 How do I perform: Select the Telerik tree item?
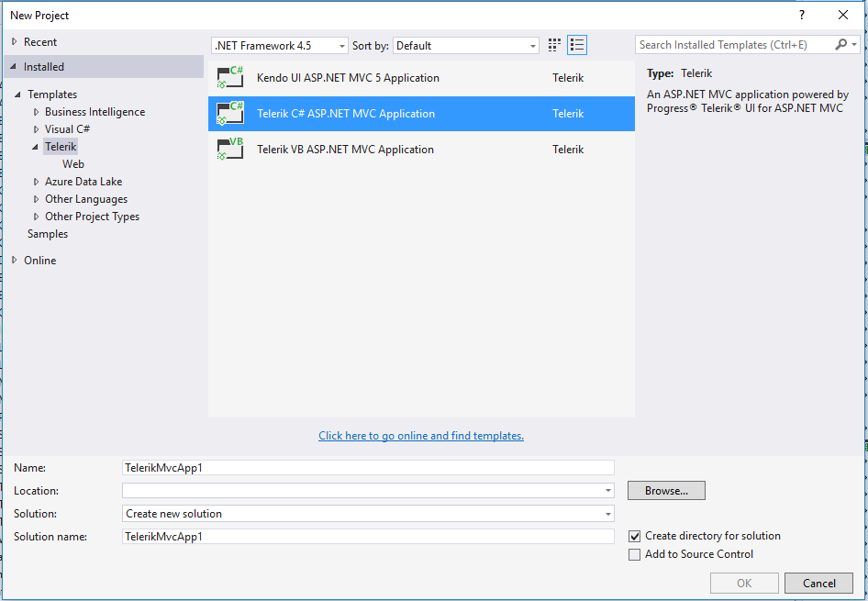61,147
